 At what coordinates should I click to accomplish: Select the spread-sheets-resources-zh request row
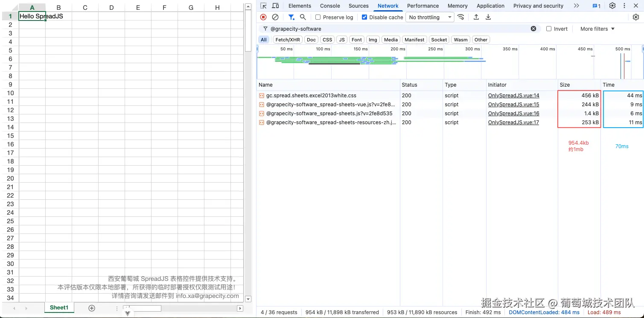tap(450, 123)
